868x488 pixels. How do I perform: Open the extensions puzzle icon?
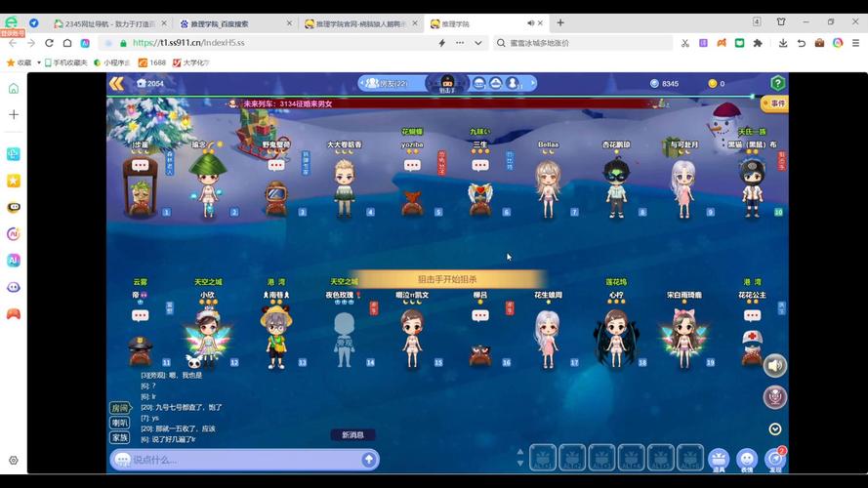click(758, 43)
